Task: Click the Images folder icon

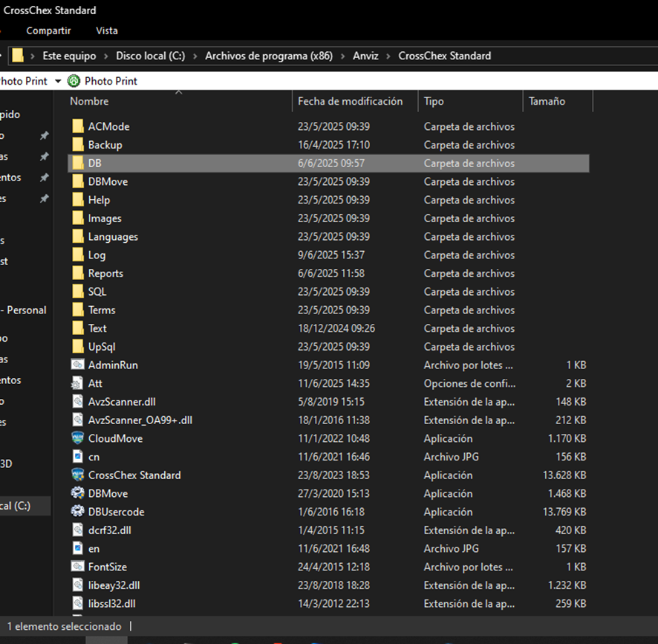Action: [78, 218]
